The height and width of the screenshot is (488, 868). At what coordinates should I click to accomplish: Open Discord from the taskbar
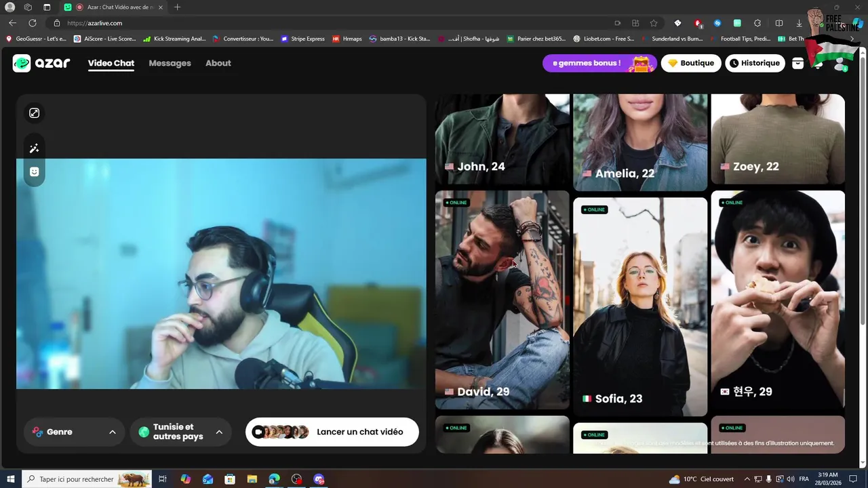point(319,479)
